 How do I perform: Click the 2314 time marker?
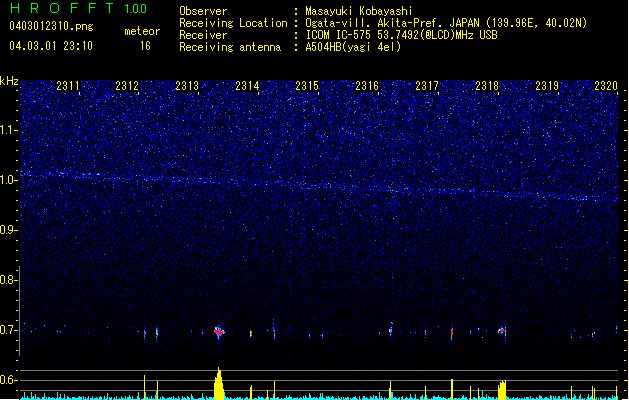coord(248,86)
